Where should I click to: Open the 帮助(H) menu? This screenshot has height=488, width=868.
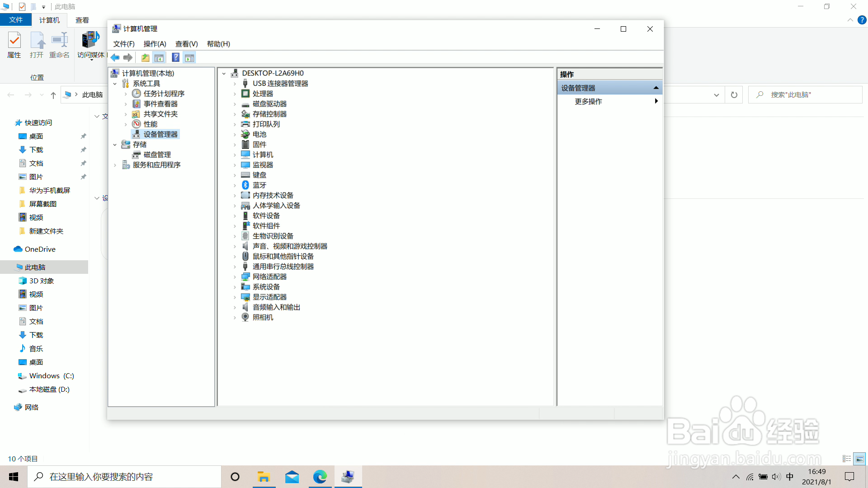218,44
